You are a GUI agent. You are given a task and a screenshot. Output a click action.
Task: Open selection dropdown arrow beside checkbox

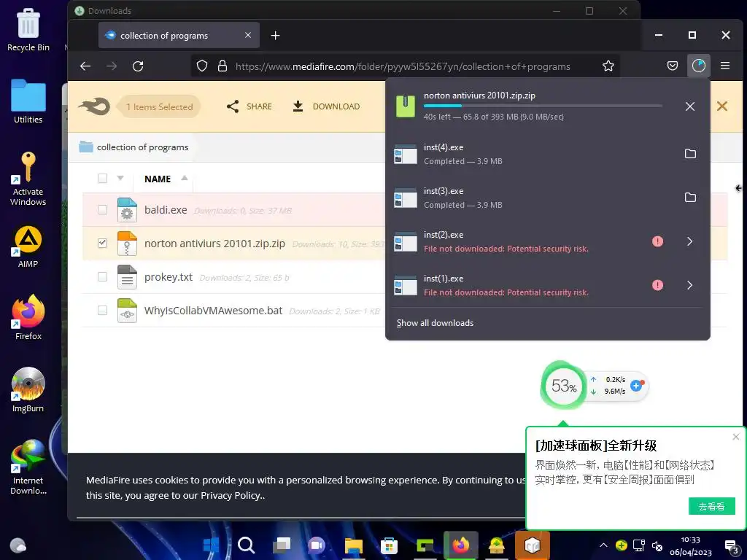tap(120, 178)
